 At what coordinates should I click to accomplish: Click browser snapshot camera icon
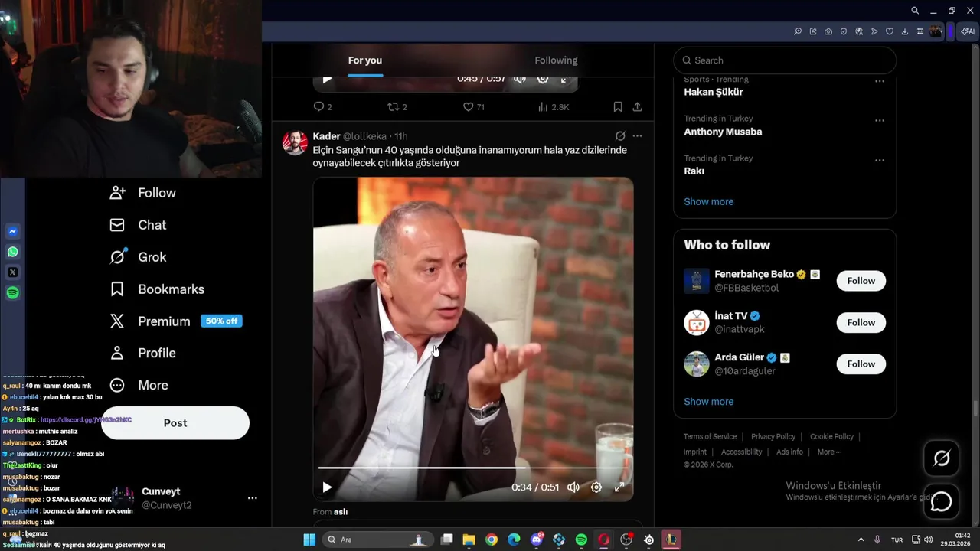[828, 31]
